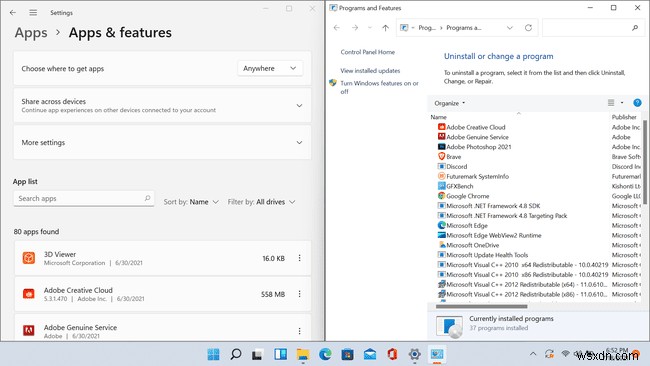Select Discord in programs list
650x366 pixels.
[x=456, y=167]
